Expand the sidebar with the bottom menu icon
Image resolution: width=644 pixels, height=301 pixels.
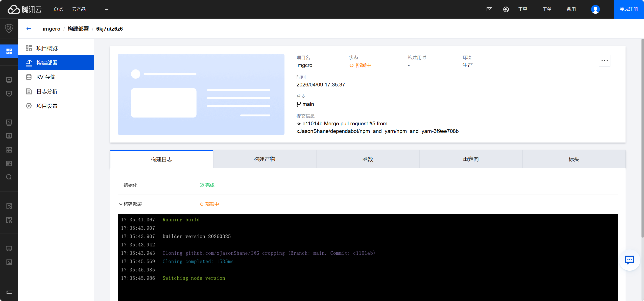9,292
